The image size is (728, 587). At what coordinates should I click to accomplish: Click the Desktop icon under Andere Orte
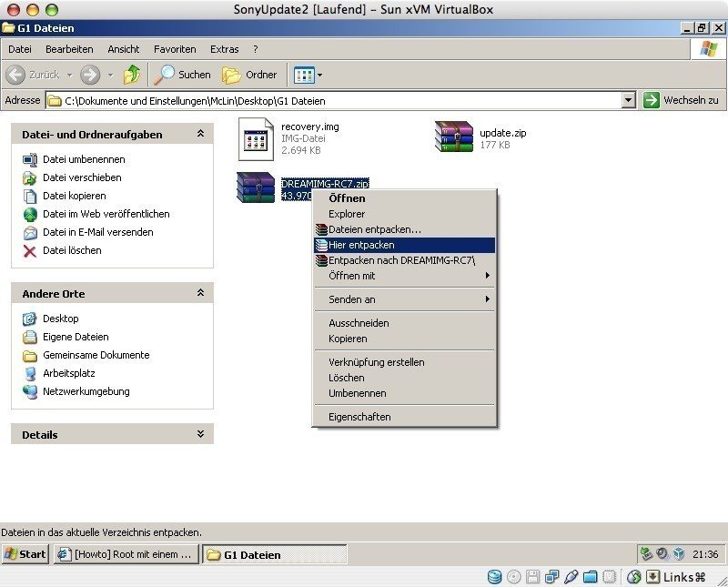pos(30,319)
